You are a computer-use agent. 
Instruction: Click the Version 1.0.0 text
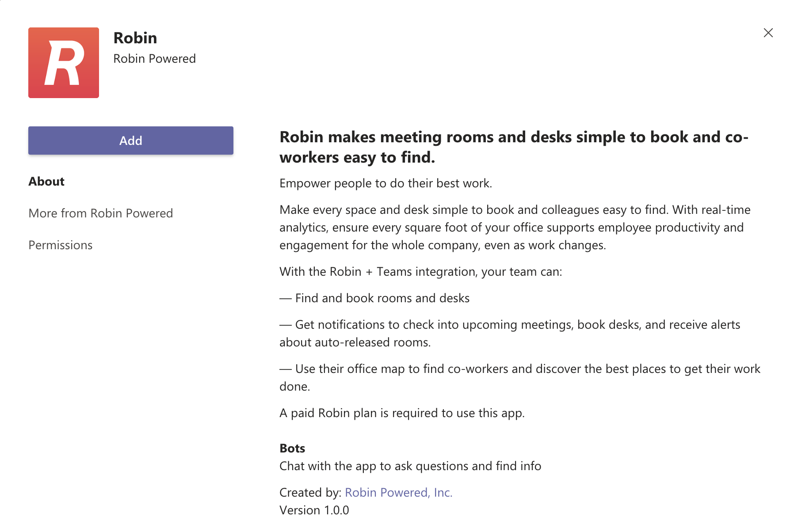314,510
